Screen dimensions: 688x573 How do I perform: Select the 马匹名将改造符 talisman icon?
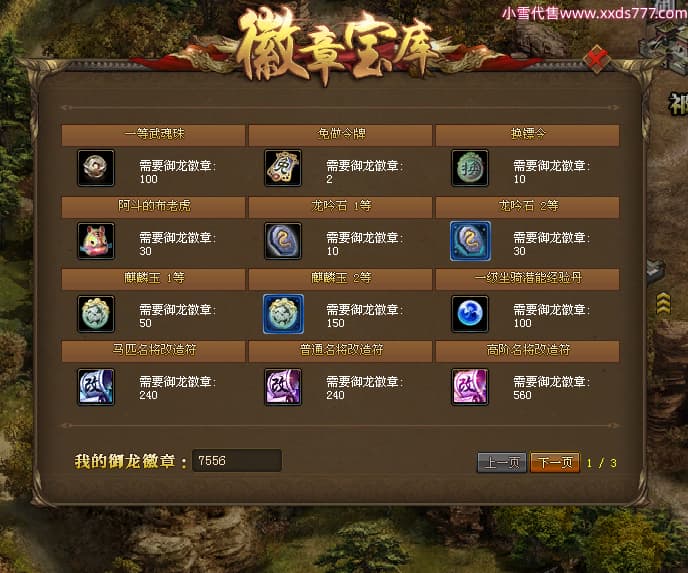(96, 387)
